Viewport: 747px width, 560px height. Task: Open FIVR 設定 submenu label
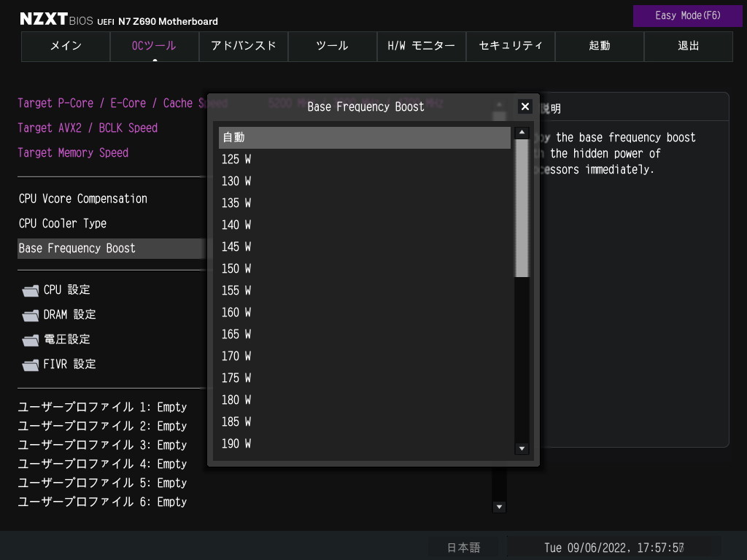tap(69, 365)
